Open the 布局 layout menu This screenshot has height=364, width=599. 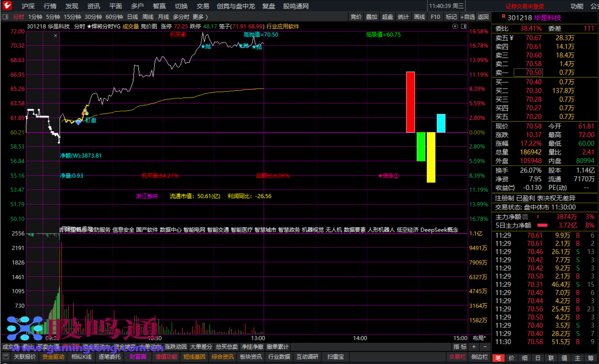coord(479,338)
